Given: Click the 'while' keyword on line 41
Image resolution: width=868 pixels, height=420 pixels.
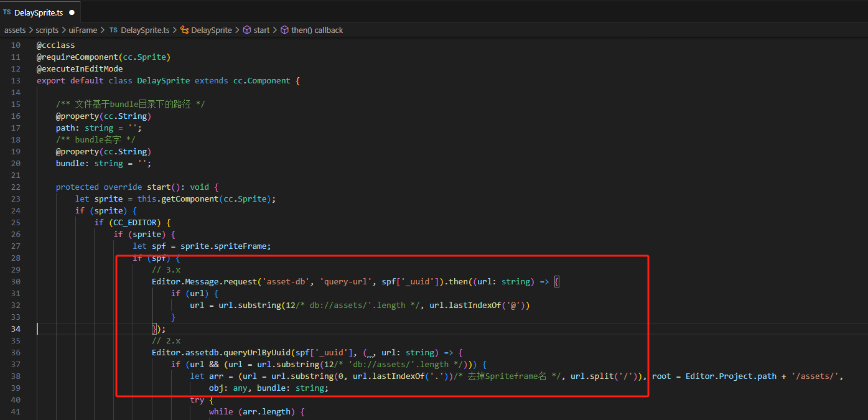Looking at the screenshot, I should pos(221,411).
